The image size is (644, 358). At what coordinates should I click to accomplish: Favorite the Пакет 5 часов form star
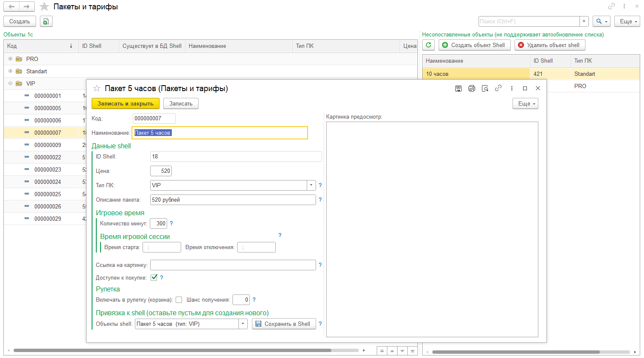coord(97,88)
